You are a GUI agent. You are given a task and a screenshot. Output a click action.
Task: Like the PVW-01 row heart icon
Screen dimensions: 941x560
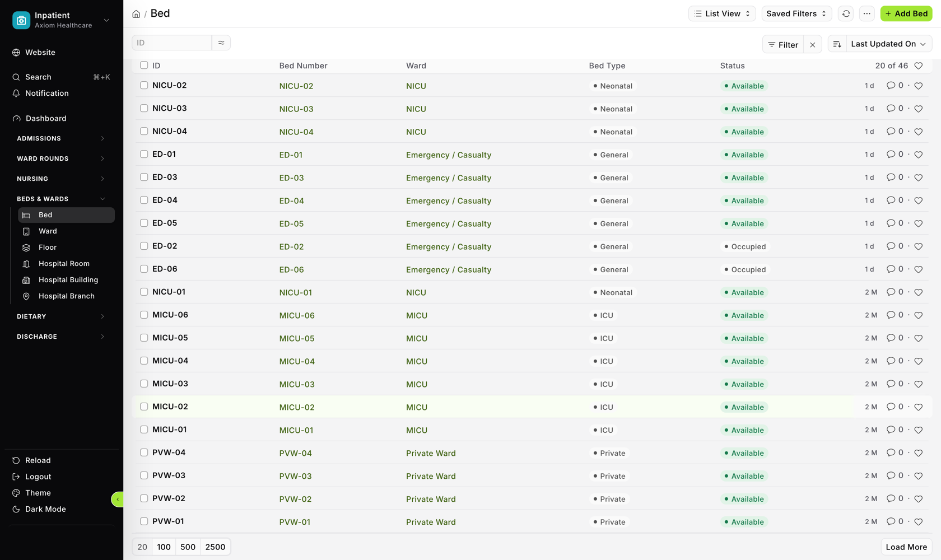tap(918, 522)
